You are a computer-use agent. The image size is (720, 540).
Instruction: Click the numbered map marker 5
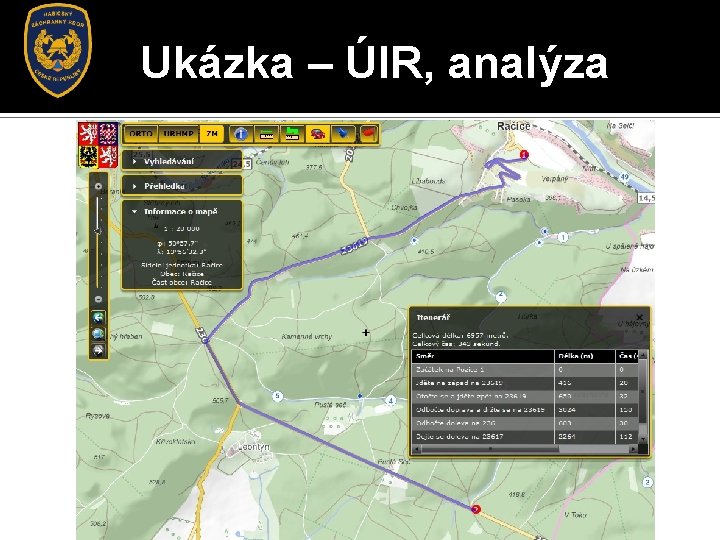[277, 396]
